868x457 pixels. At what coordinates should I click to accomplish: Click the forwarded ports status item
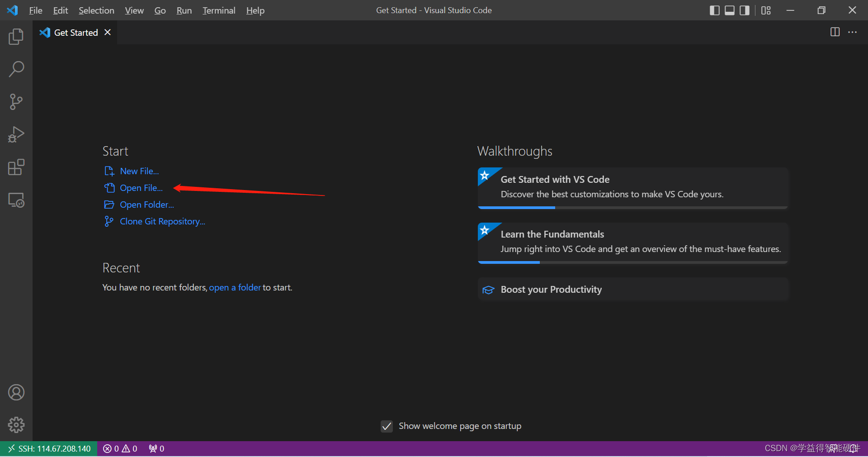pos(156,448)
